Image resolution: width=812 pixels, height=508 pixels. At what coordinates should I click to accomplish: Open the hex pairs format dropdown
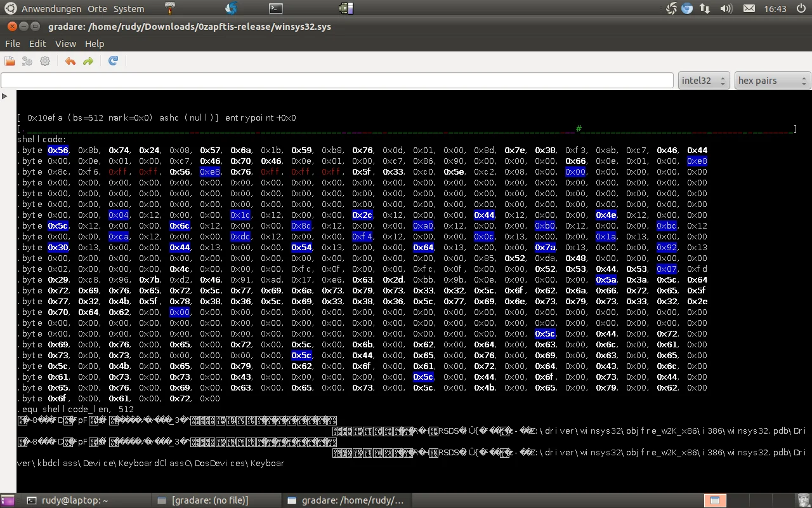click(773, 81)
